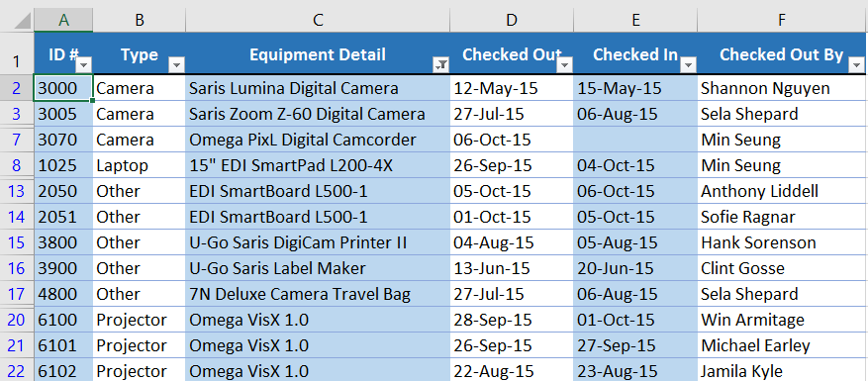Click the Select All corner triangle
Image resolution: width=868 pixels, height=381 pixels.
pos(22,21)
